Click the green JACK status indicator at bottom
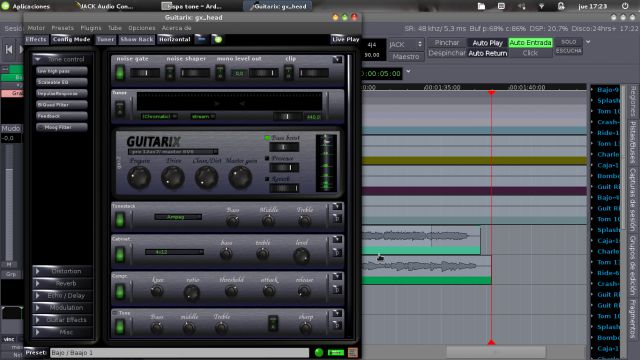Viewport: 640px width, 360px height. (x=336, y=352)
